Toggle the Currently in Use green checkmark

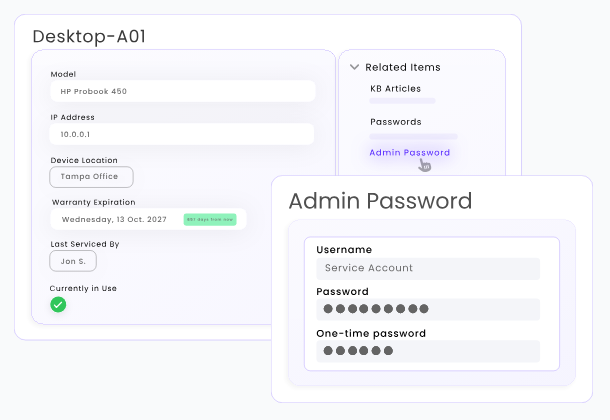(x=58, y=304)
